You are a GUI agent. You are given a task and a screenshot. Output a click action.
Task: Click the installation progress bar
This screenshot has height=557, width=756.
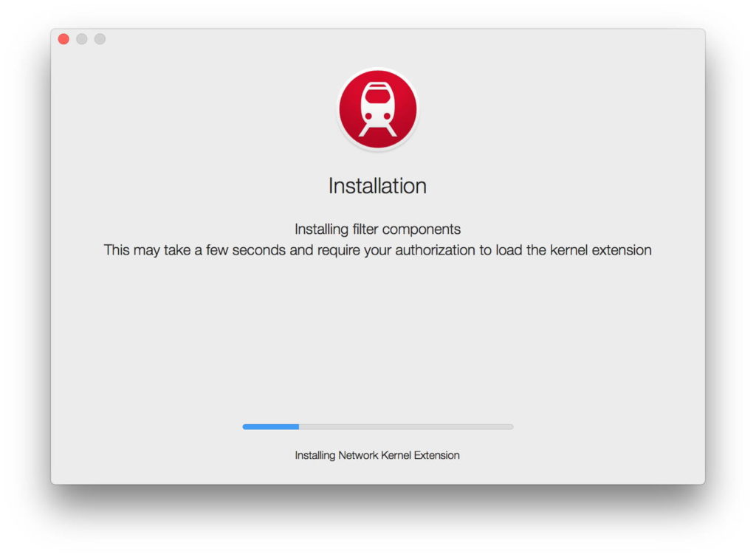[377, 426]
